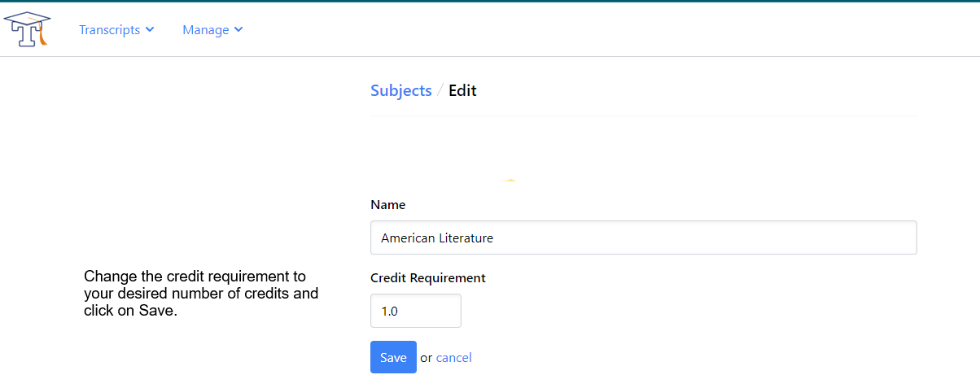Screen dimensions: 980x388
Task: Click the word "or" beside Save
Action: (x=427, y=358)
